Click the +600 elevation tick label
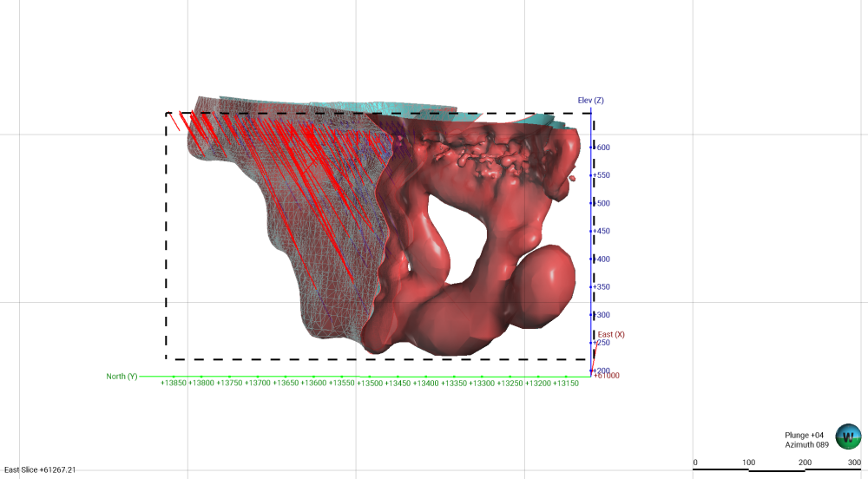The image size is (868, 479). [602, 148]
